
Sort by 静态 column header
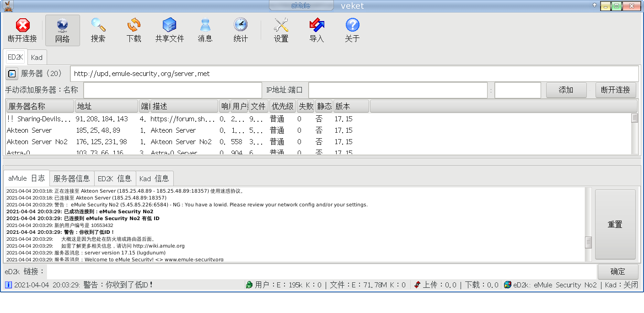tap(324, 106)
